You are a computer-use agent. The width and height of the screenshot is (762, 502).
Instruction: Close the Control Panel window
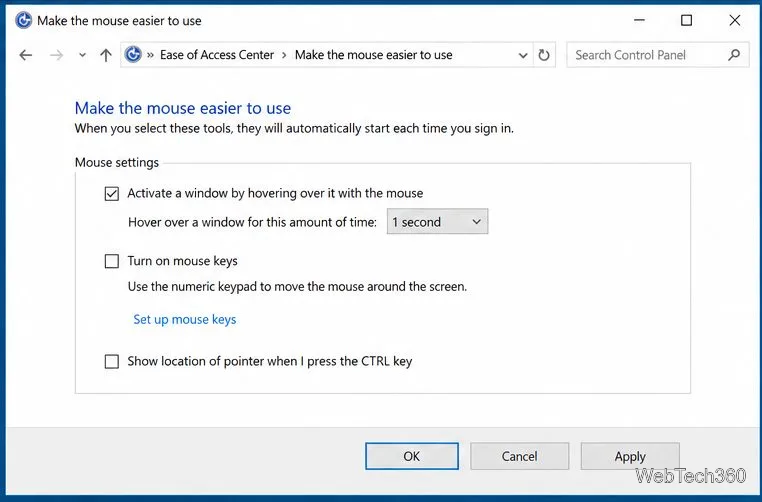click(735, 20)
